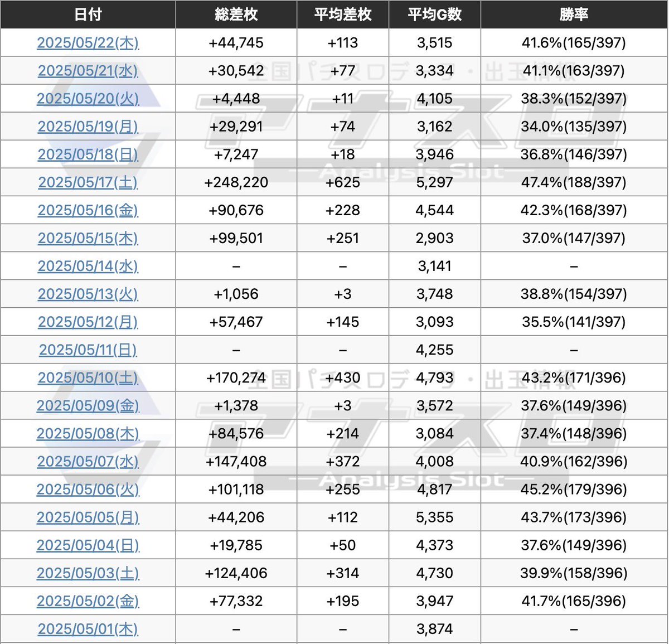Select the 4,817 average games cell

pos(435,489)
